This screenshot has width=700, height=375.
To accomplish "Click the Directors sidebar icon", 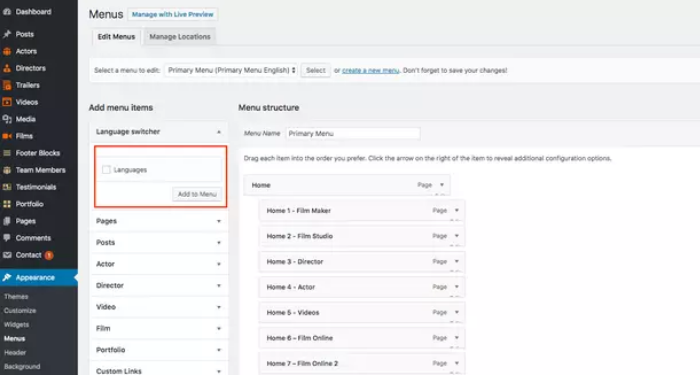I will (x=7, y=68).
